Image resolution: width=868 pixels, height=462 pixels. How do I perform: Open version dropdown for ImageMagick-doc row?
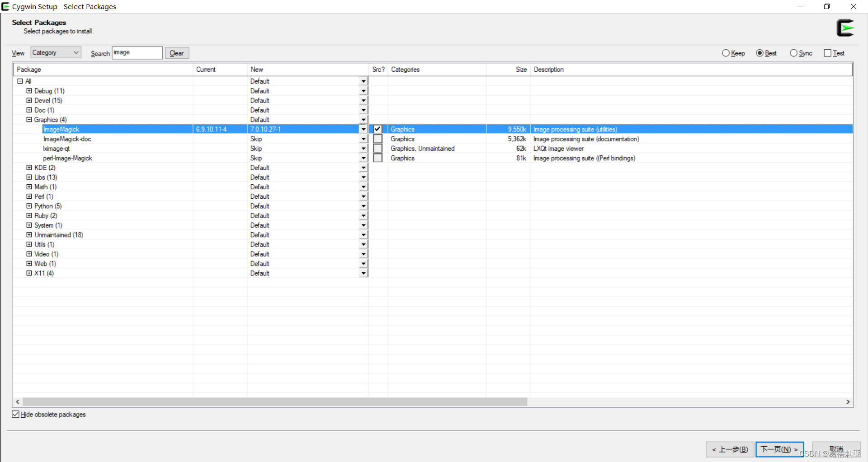(x=363, y=139)
